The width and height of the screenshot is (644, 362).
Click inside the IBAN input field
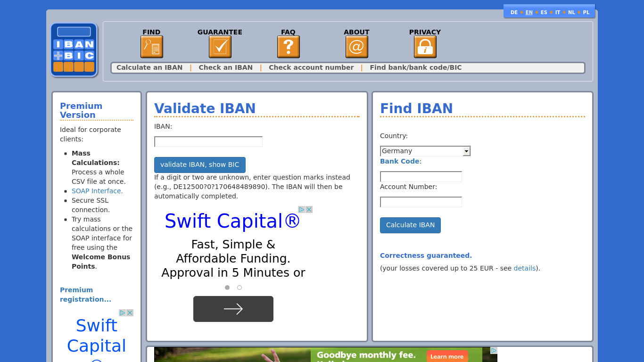[208, 141]
